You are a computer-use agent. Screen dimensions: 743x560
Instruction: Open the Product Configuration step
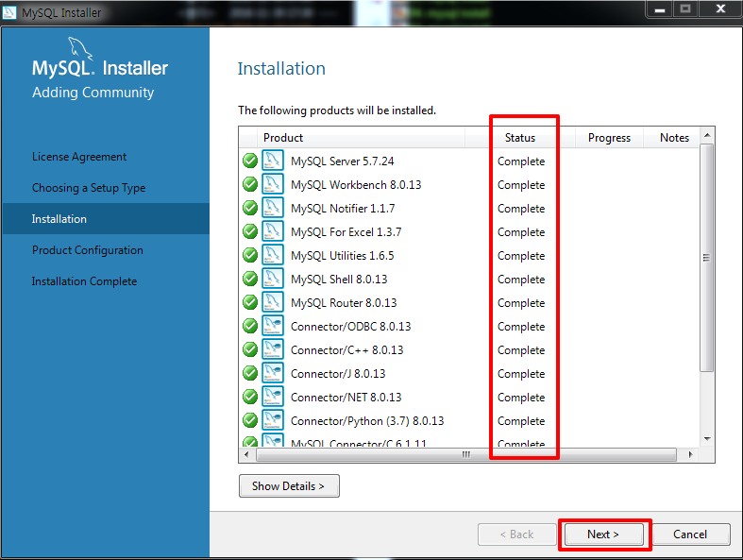tap(88, 250)
